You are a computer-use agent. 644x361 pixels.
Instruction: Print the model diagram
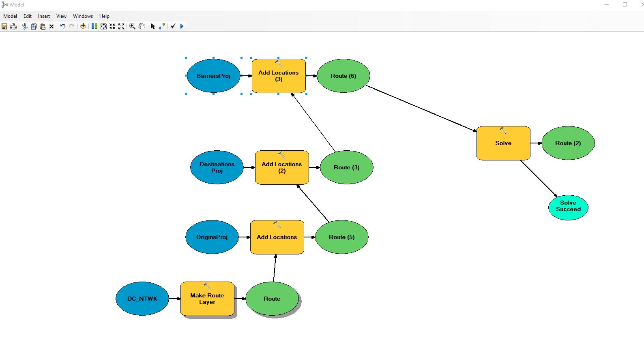pos(13,26)
